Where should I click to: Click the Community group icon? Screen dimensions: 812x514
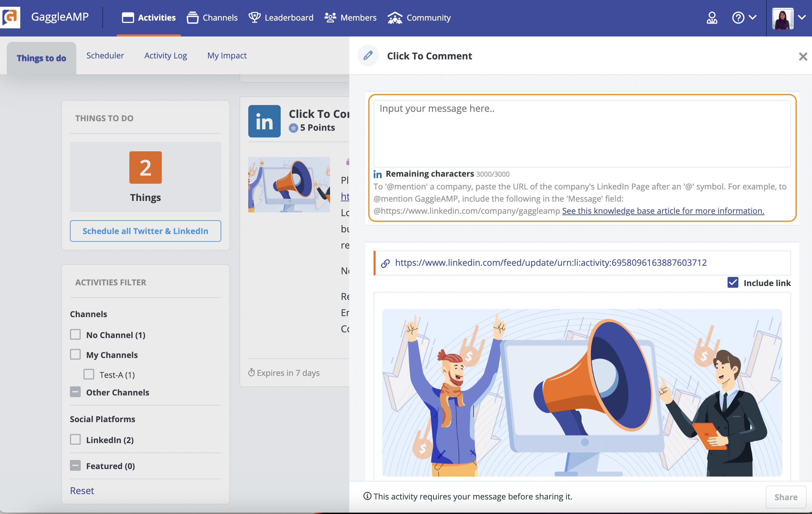point(395,18)
